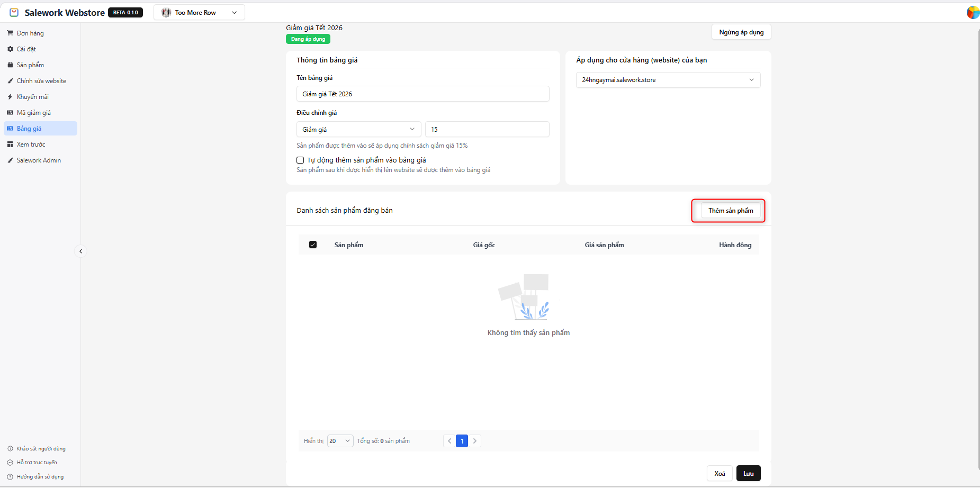The width and height of the screenshot is (980, 488).
Task: Enable Tự động thêm sản phẩm checkbox
Action: pos(300,160)
